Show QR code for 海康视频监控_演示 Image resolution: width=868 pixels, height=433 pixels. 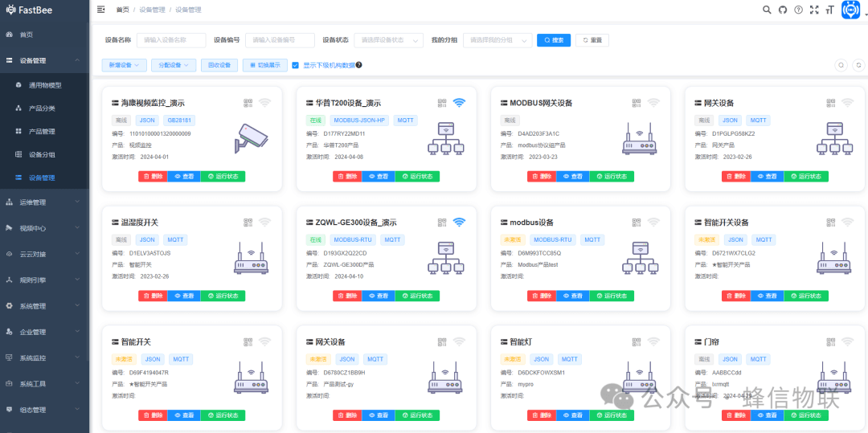pyautogui.click(x=248, y=103)
